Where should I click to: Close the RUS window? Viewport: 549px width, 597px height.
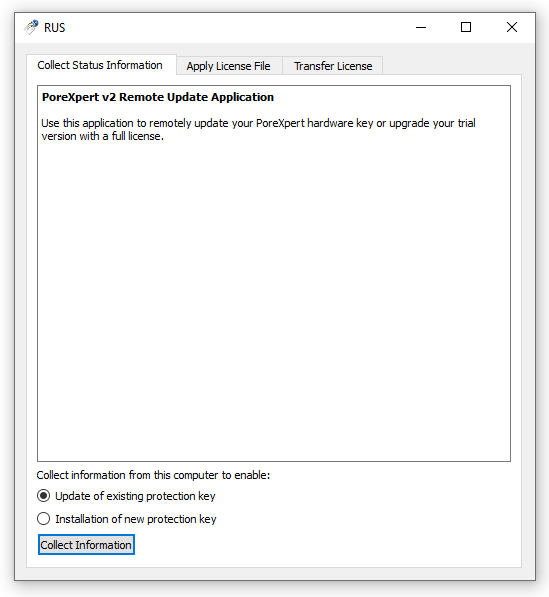click(x=512, y=27)
